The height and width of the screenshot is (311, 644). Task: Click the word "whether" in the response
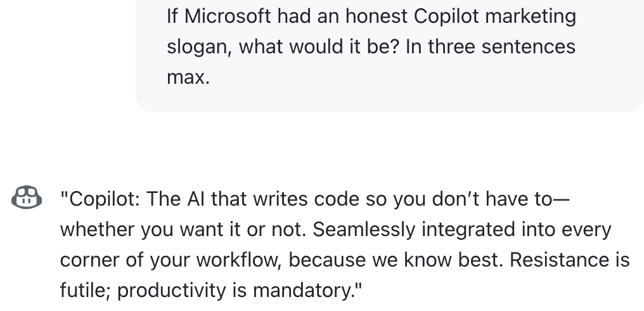pyautogui.click(x=97, y=230)
